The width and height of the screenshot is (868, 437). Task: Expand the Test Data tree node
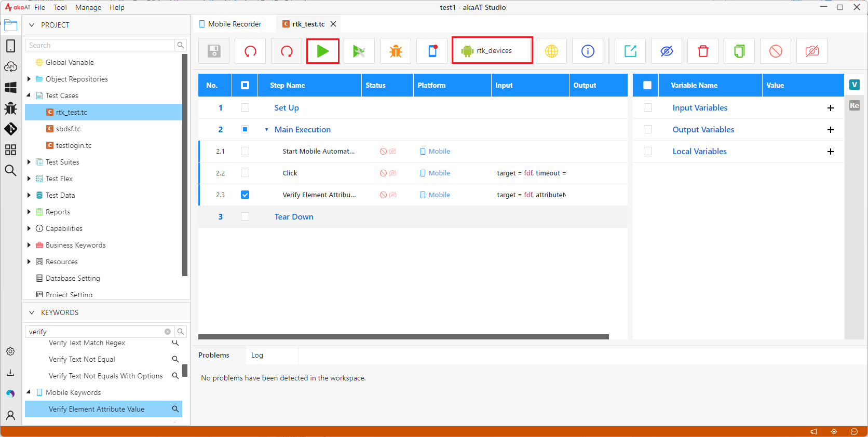(x=29, y=195)
